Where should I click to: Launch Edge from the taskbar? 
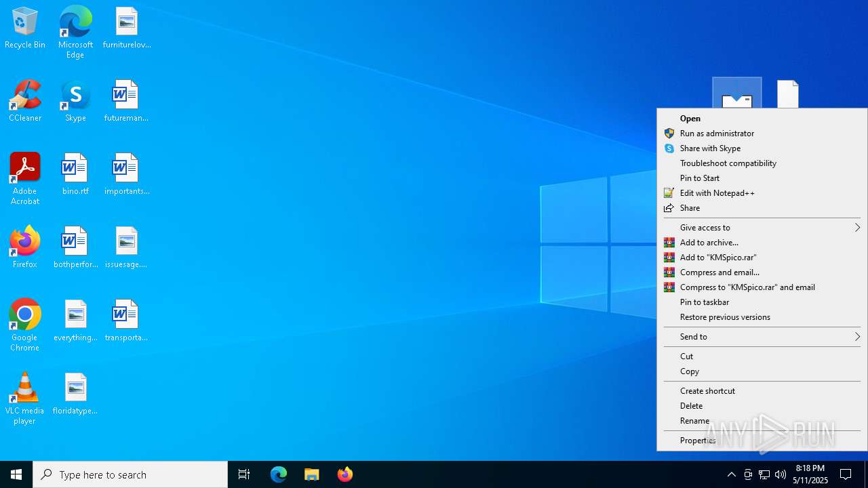coord(279,474)
